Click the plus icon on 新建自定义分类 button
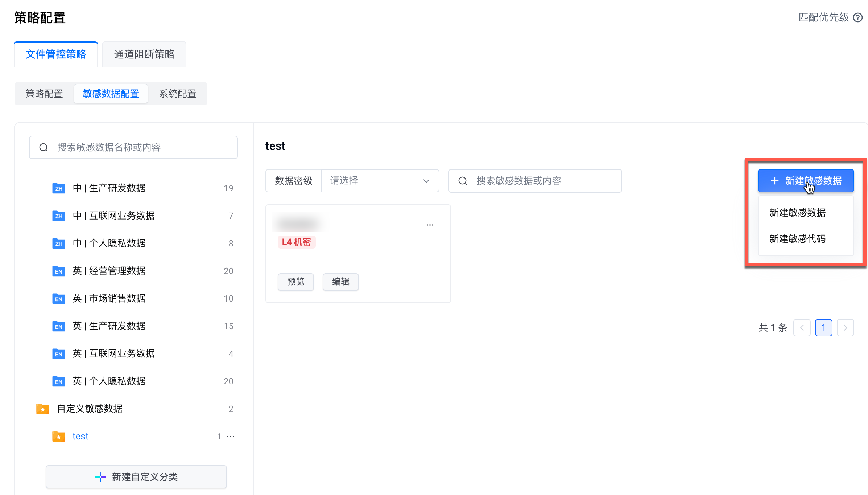Image resolution: width=868 pixels, height=495 pixels. [x=100, y=477]
